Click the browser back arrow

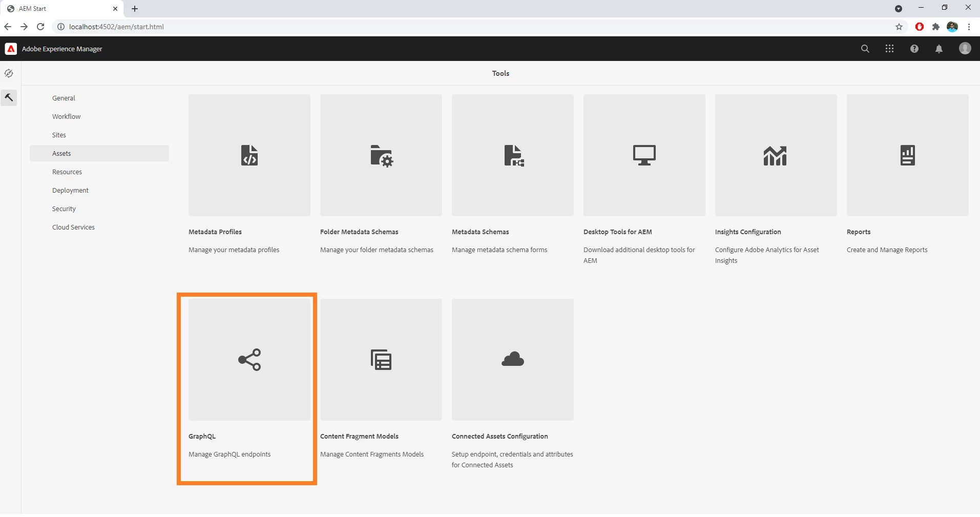(7, 27)
